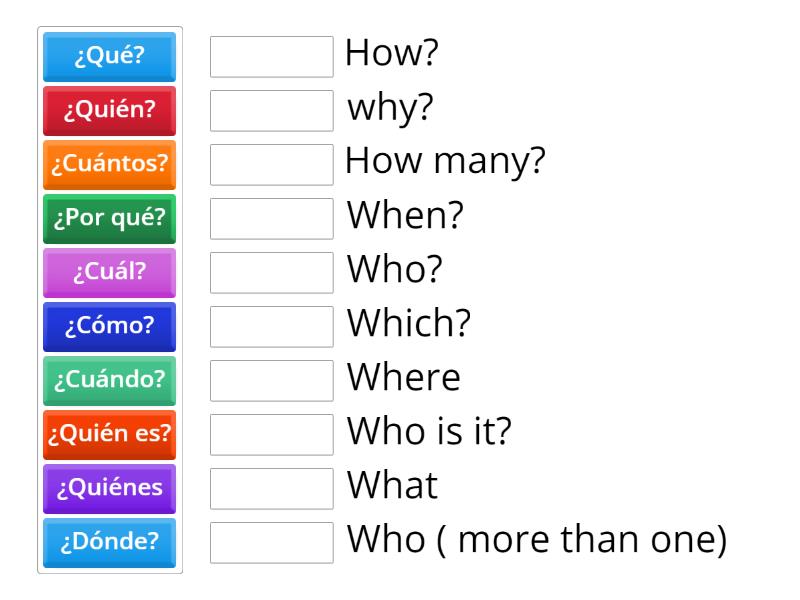
Task: Click the answer slot beside How?
Action: pyautogui.click(x=271, y=57)
